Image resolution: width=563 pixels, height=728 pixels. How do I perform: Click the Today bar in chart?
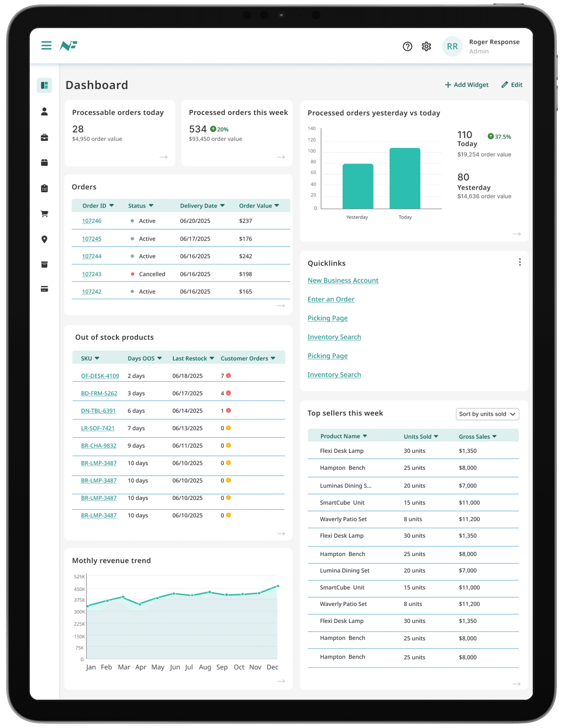point(405,178)
